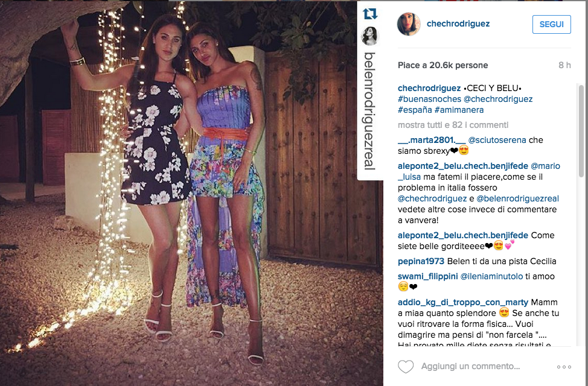The height and width of the screenshot is (386, 588).
Task: Click chechrodriguez profile avatar picture
Action: (408, 24)
